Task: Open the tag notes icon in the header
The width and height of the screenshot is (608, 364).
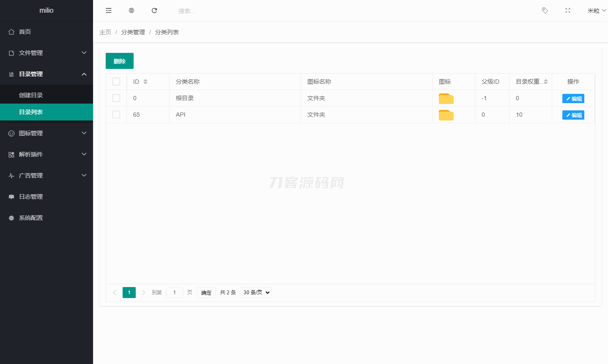Action: point(545,11)
